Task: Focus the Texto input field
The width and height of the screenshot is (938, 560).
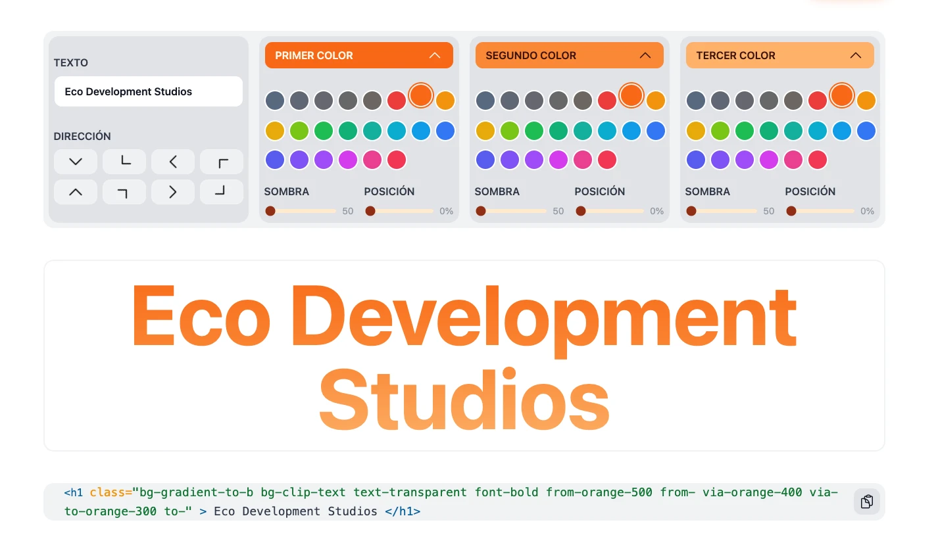Action: [149, 91]
